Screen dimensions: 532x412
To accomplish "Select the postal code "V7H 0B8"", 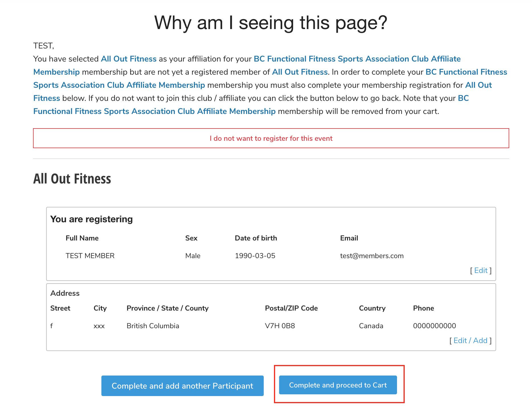I will [280, 326].
